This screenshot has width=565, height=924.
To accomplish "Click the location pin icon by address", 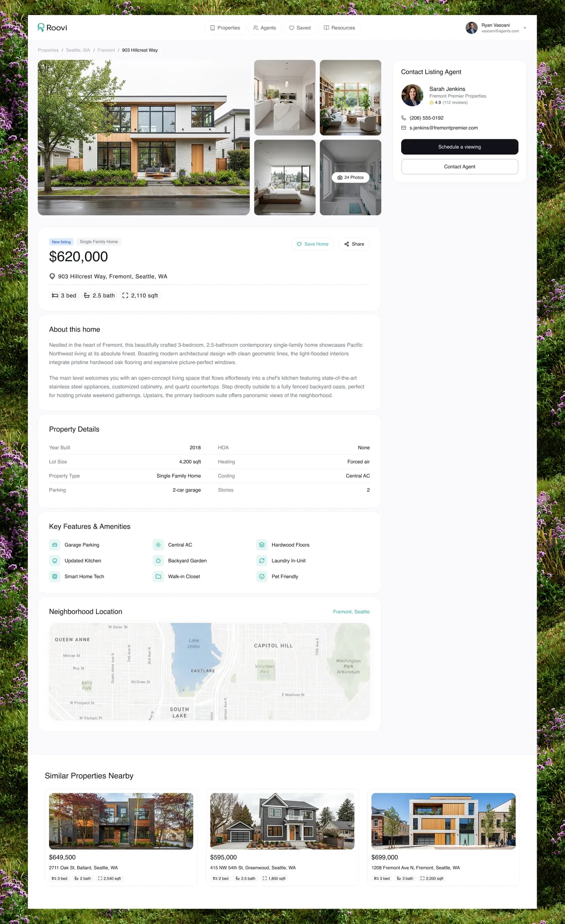I will (x=52, y=276).
